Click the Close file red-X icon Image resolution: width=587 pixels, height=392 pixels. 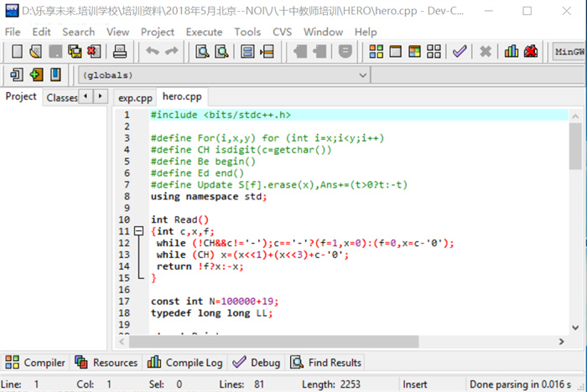[x=94, y=51]
